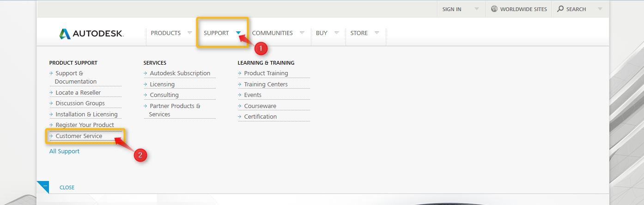
Task: Open the Buy dropdown arrow
Action: tap(336, 33)
